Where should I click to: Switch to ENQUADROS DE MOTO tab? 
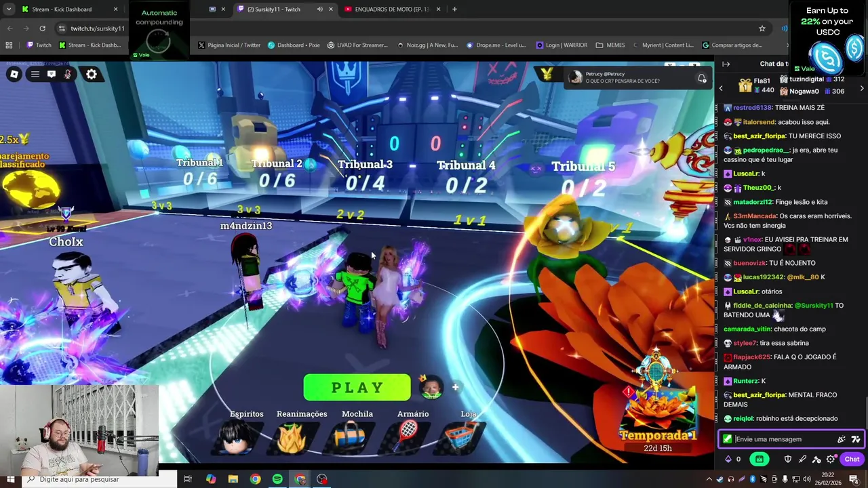(393, 9)
